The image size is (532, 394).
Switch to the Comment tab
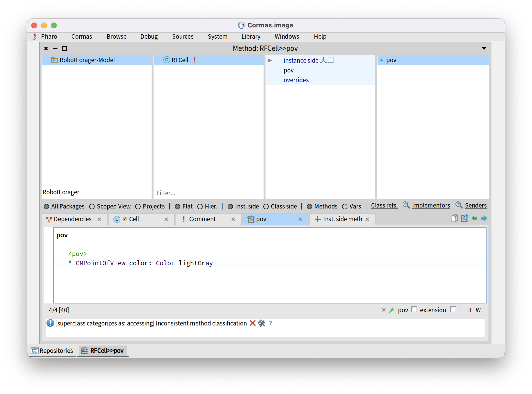coord(202,219)
